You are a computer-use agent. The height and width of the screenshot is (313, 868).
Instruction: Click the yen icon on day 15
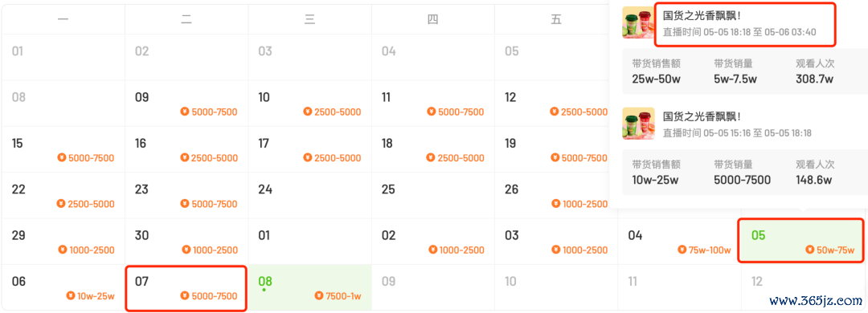click(x=61, y=158)
